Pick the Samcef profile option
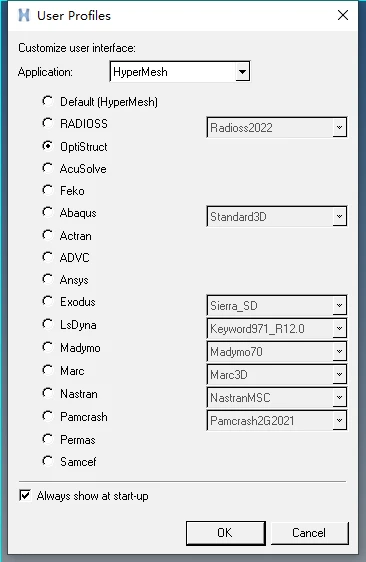The width and height of the screenshot is (366, 562). click(x=48, y=461)
